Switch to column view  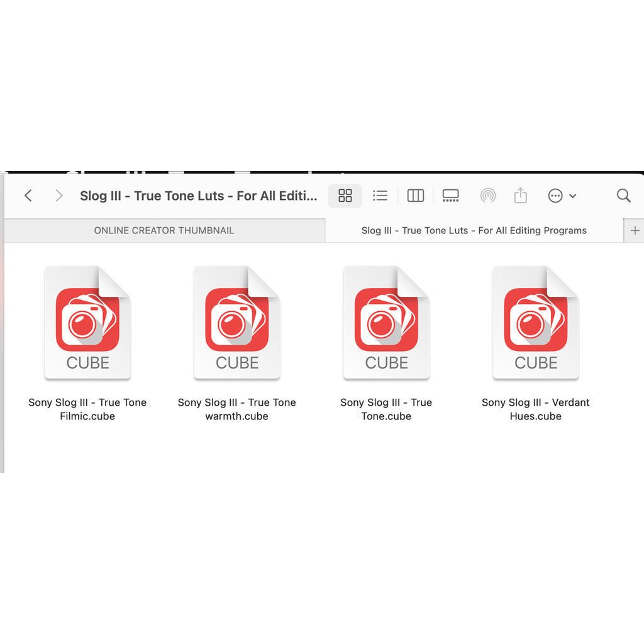tap(415, 196)
